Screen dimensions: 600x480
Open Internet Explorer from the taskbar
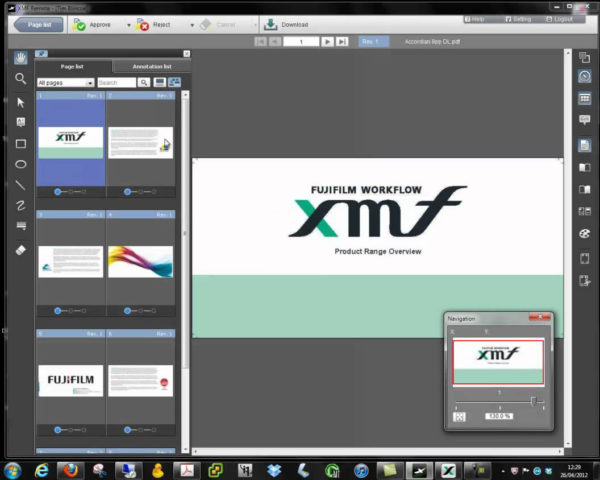[42, 470]
